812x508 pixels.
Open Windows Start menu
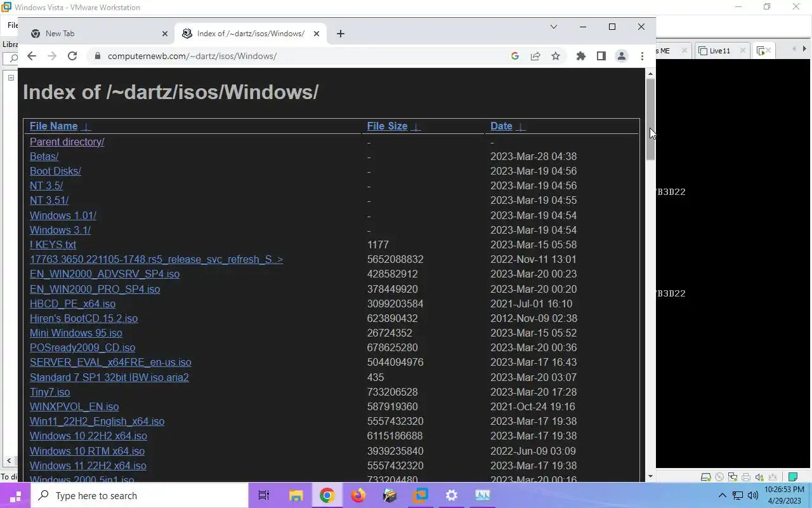15,495
